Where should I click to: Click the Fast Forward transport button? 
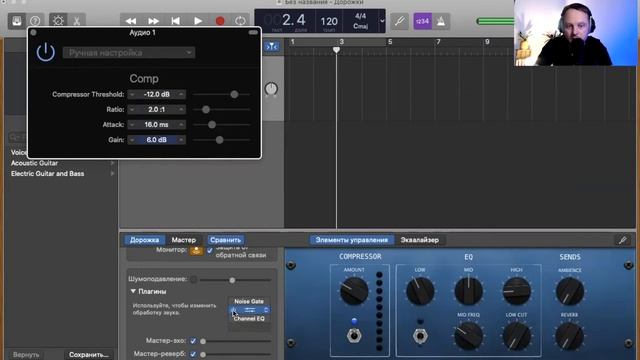tap(153, 21)
